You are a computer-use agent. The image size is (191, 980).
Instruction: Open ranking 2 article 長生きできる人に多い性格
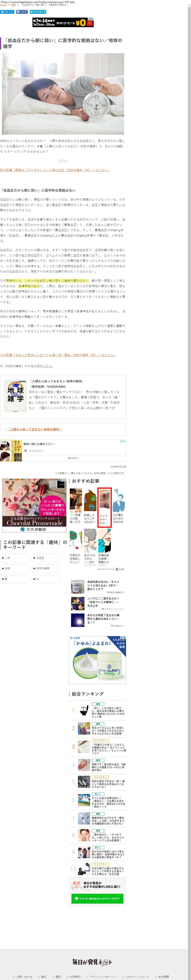108,731
